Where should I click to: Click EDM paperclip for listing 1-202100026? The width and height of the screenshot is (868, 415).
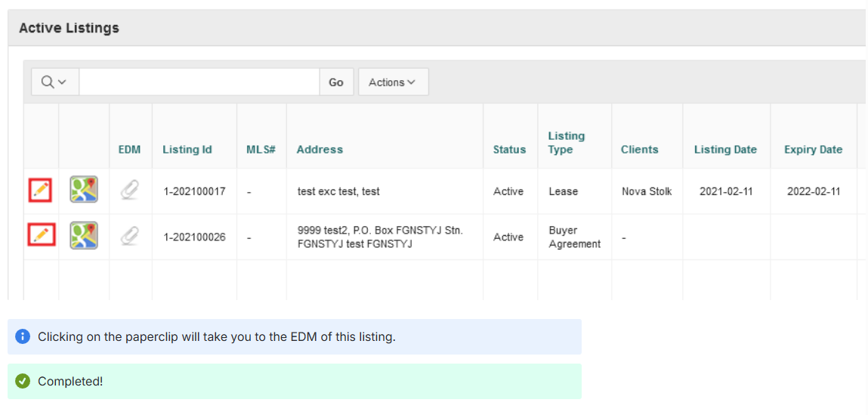(x=130, y=237)
